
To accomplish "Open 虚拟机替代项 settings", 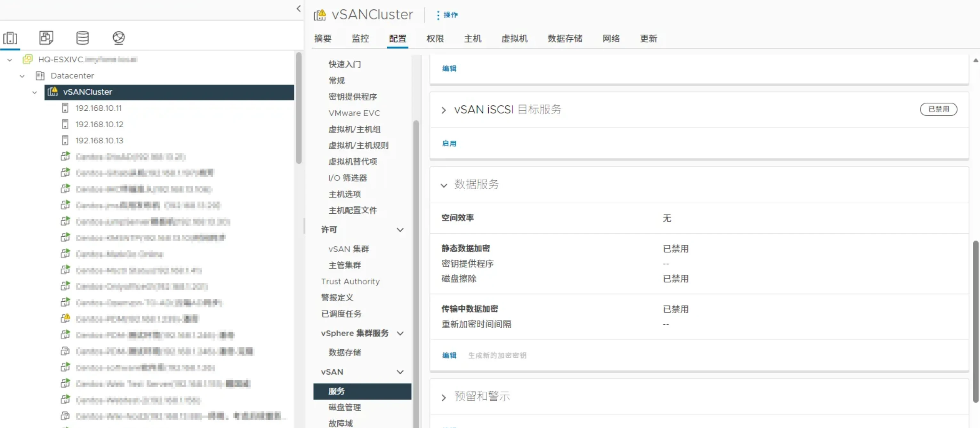I will pos(353,162).
